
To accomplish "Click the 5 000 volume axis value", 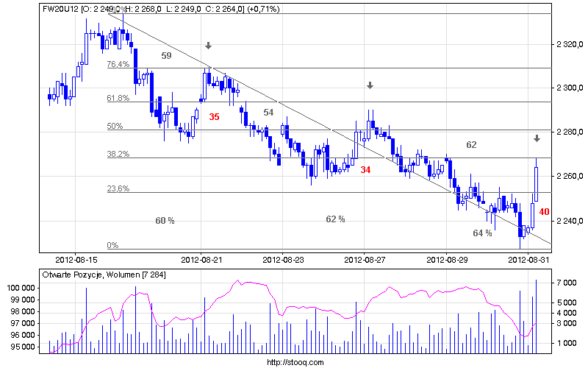I will [567, 302].
